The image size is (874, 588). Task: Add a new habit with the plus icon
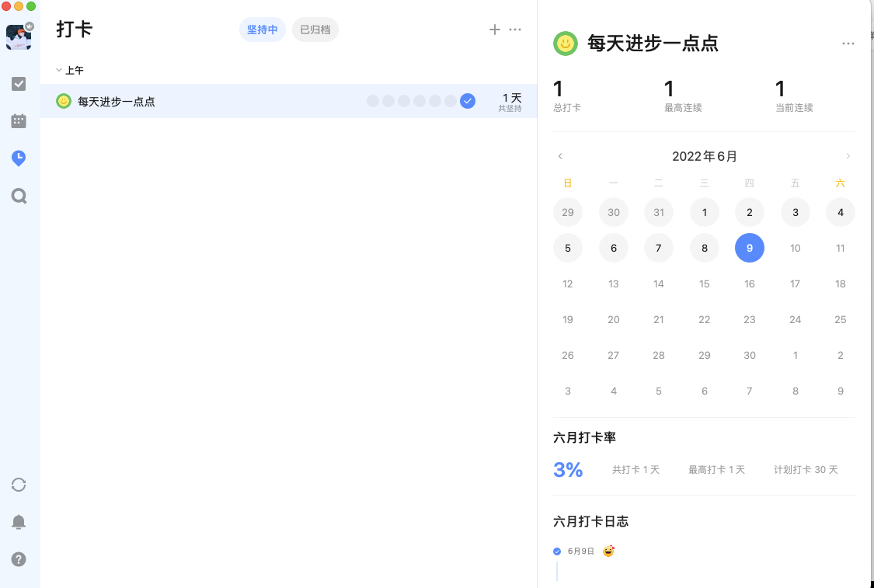coord(495,30)
